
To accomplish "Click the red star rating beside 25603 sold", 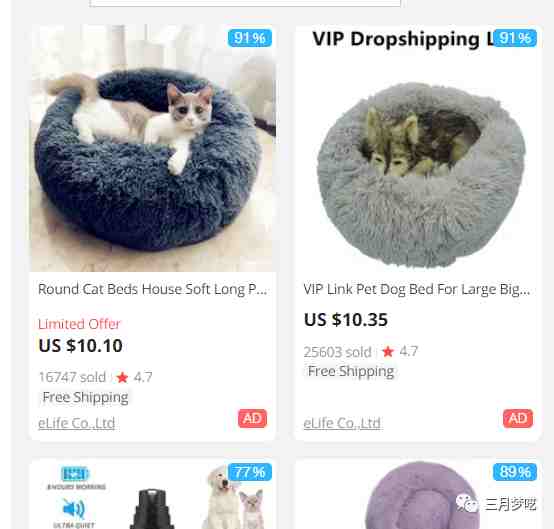I will [388, 352].
